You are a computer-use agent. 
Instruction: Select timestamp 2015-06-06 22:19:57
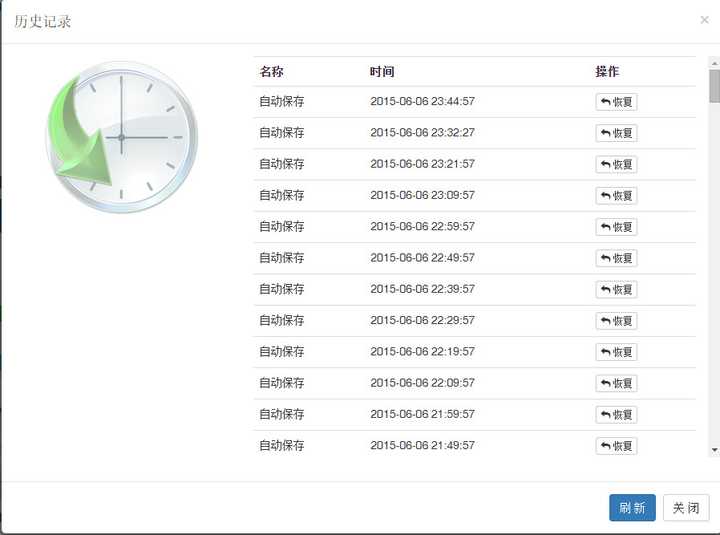[422, 351]
